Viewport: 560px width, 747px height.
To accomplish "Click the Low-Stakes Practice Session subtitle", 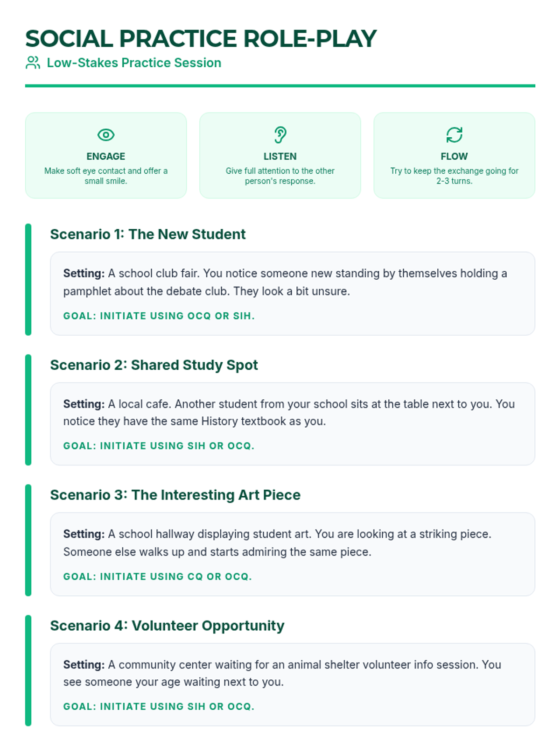I will pos(134,63).
